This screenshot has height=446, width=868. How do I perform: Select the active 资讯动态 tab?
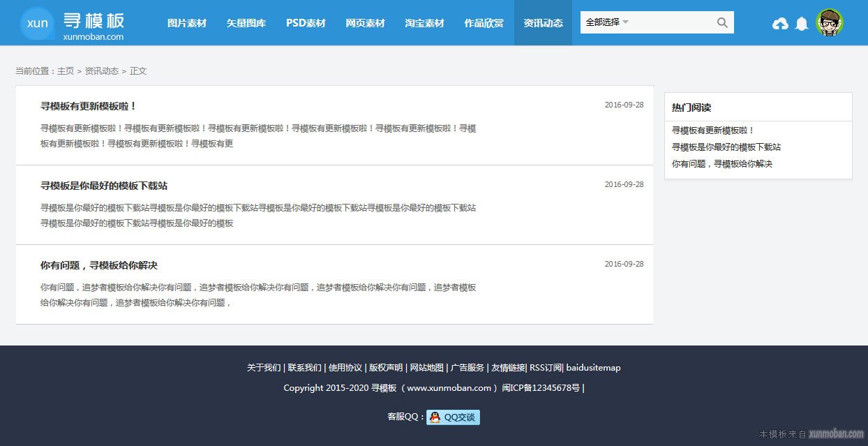click(x=543, y=23)
